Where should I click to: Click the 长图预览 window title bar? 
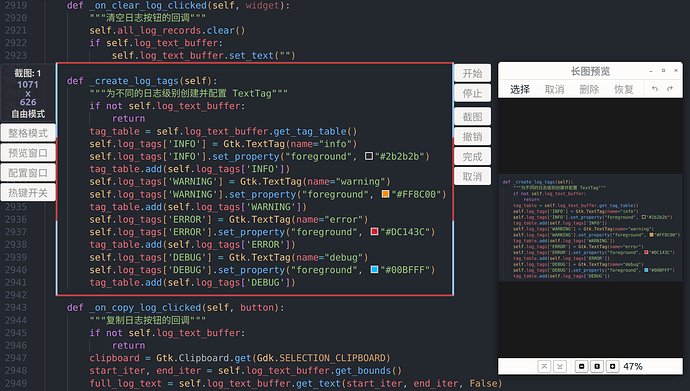click(x=590, y=71)
